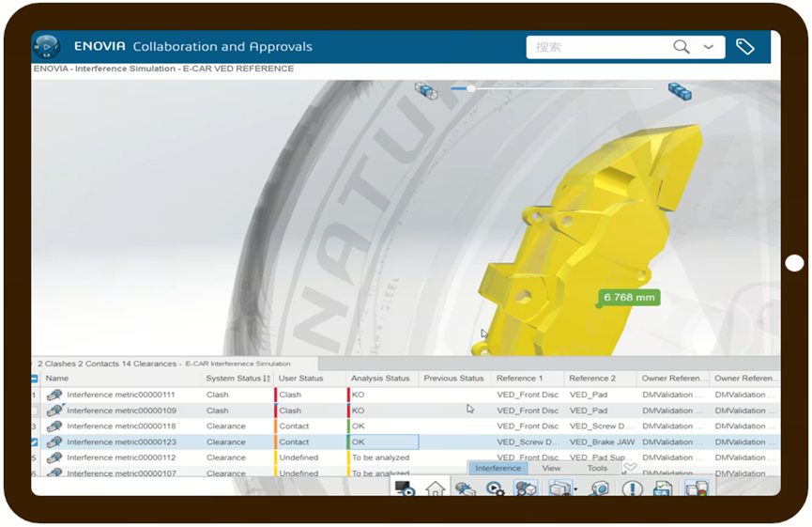Select row Interference metric00000109

click(x=406, y=411)
